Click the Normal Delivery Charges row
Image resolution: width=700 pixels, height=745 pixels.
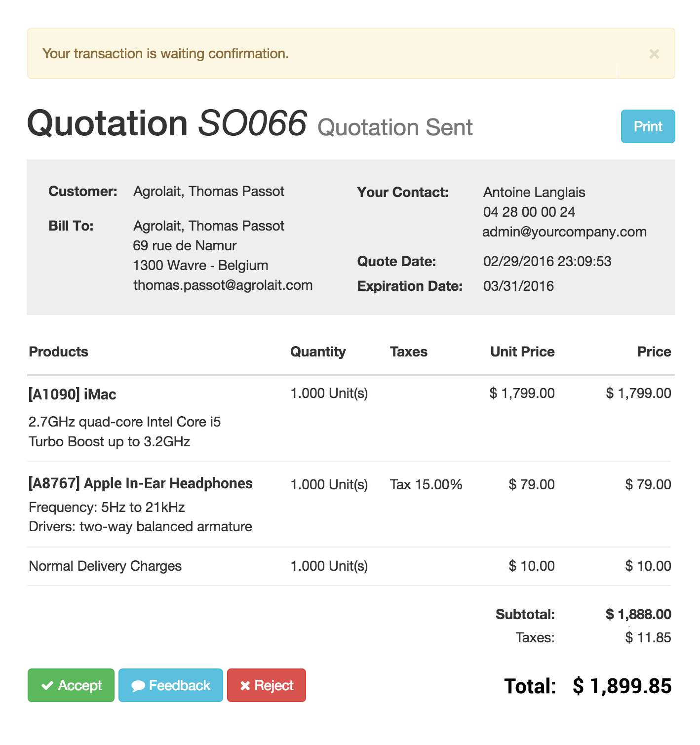(349, 566)
